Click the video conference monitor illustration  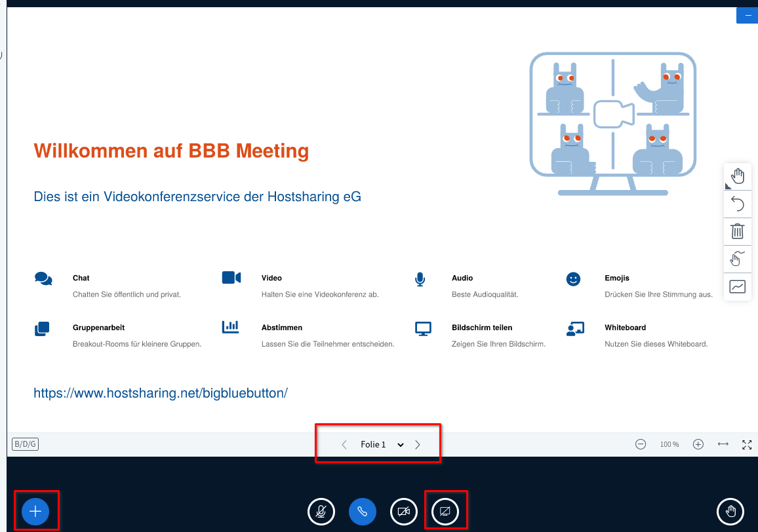(613, 124)
